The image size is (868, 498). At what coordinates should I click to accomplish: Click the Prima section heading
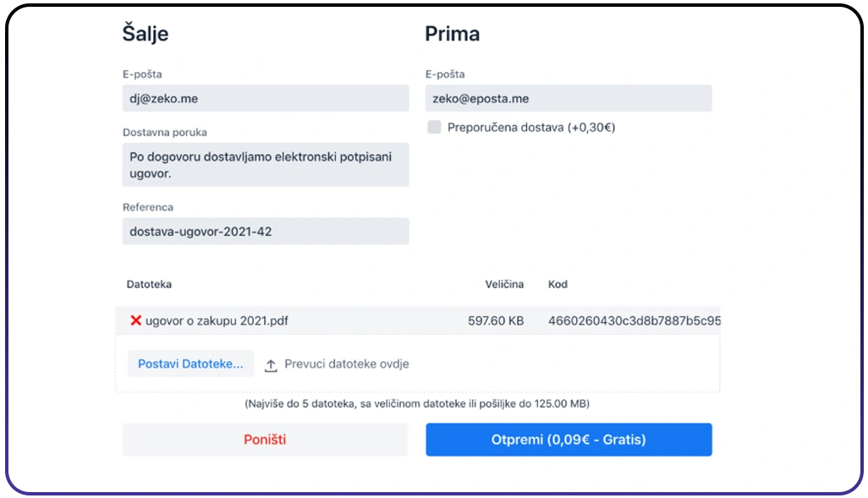pyautogui.click(x=452, y=34)
